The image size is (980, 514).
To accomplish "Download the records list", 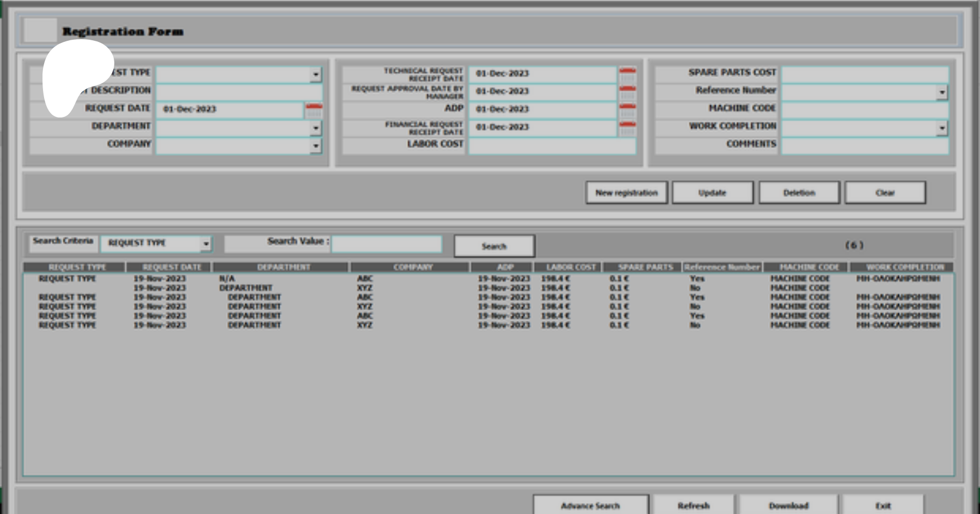I will 788,505.
